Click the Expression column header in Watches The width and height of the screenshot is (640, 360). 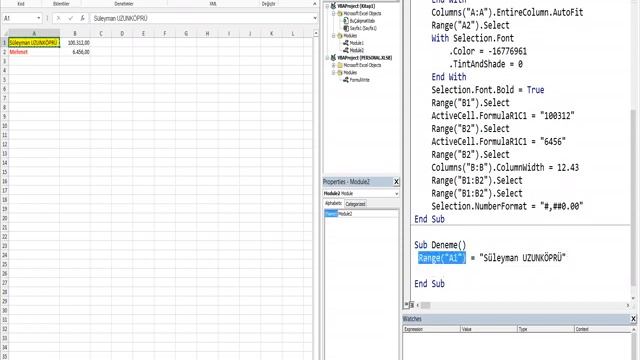[431, 329]
